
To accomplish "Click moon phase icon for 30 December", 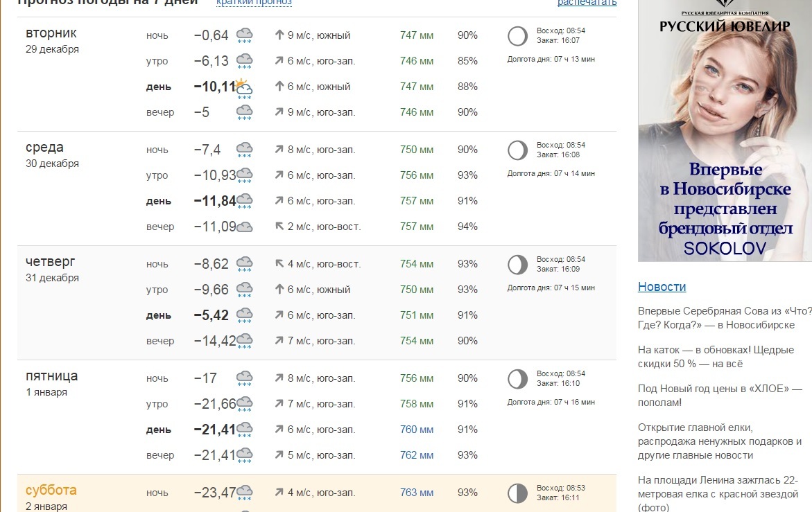I will click(517, 150).
